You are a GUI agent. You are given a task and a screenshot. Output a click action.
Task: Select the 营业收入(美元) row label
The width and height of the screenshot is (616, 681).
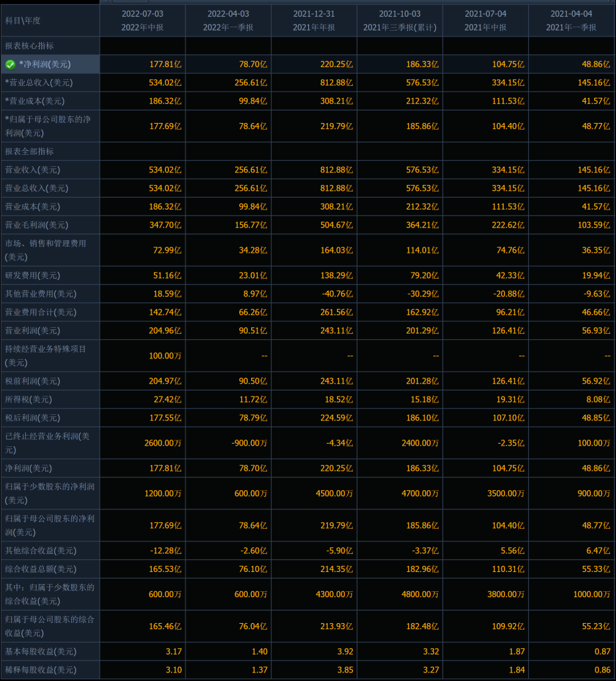tap(33, 170)
